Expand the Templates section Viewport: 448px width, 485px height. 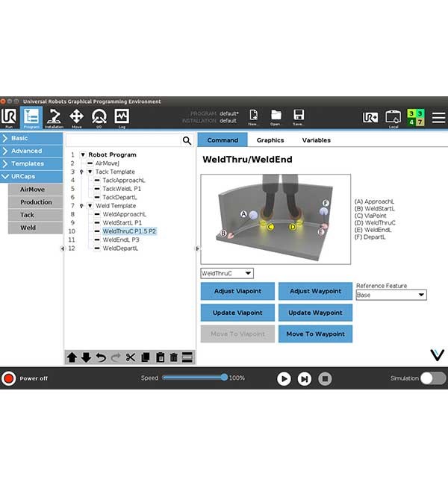click(31, 163)
